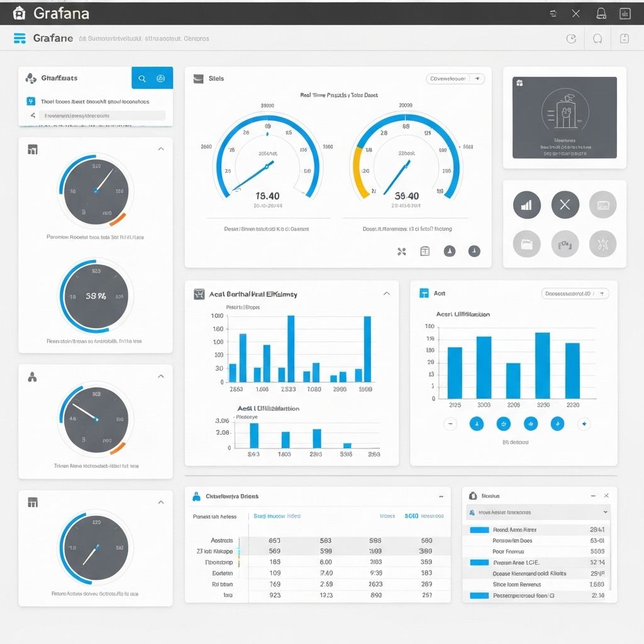
Task: Click the clock icon in the top navigation bar
Action: point(572,38)
